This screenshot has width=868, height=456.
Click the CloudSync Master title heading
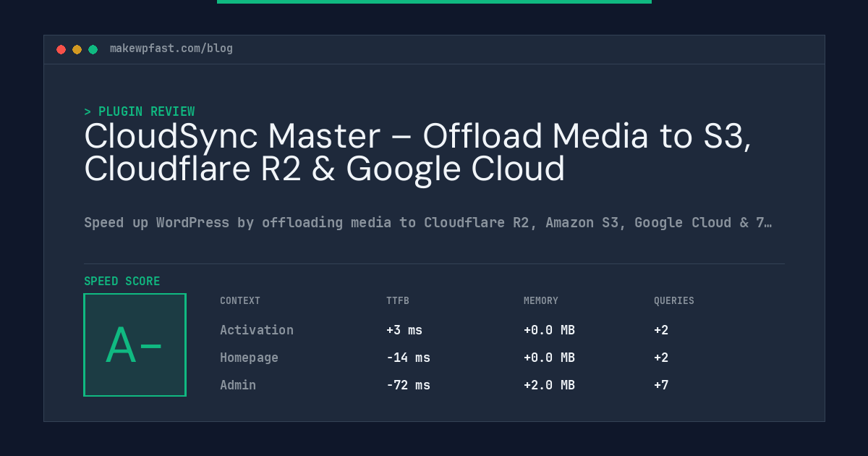[x=417, y=153]
